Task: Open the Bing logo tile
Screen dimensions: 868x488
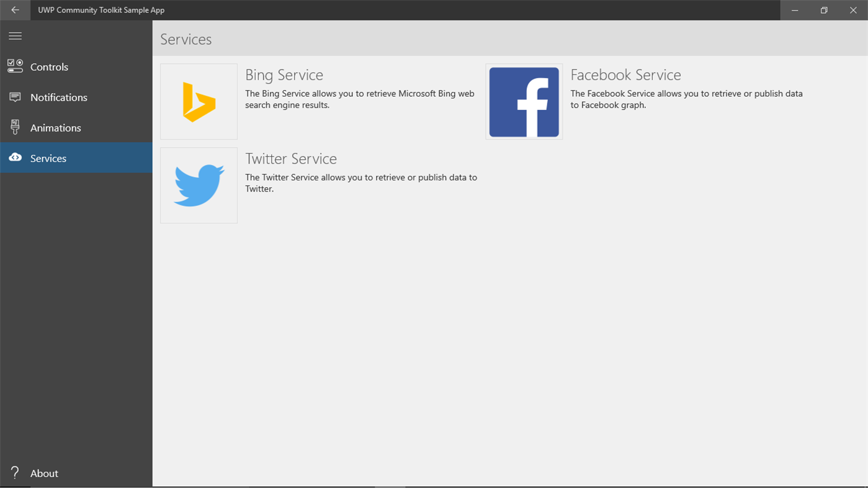Action: point(199,102)
